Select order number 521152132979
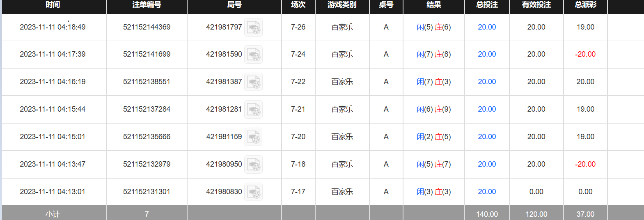 tap(147, 164)
